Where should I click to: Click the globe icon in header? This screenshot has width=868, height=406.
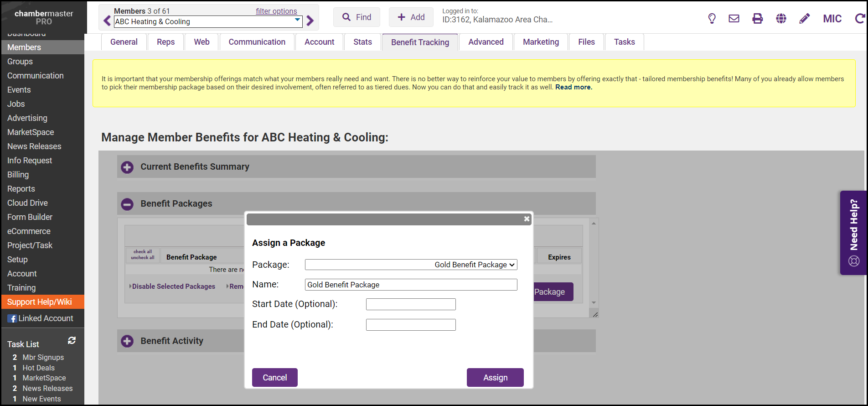pyautogui.click(x=781, y=19)
